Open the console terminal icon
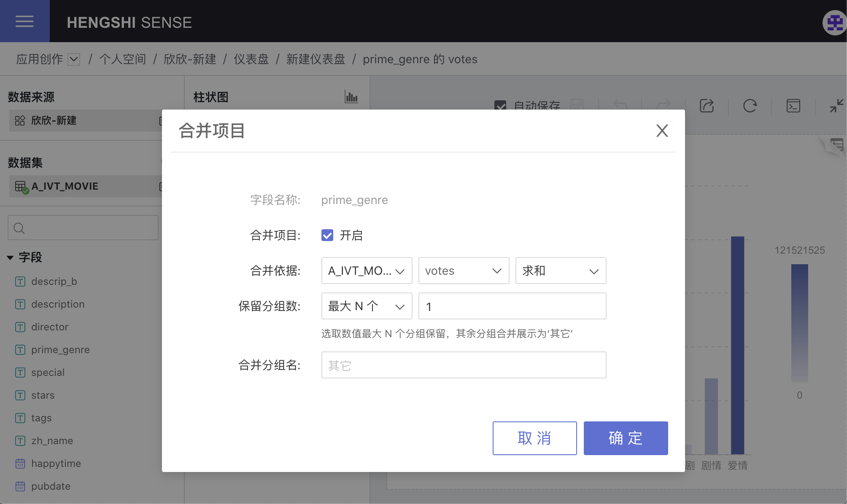 click(793, 106)
